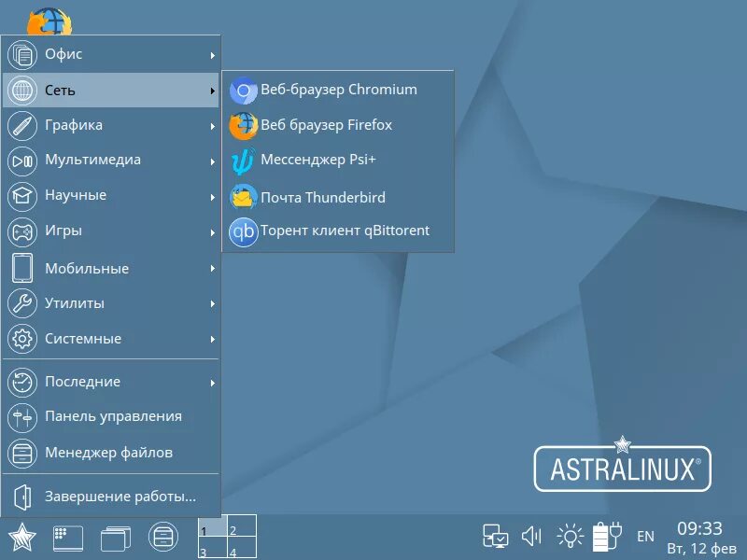Click the Панель управления sliders icon
The image size is (747, 560).
[22, 417]
